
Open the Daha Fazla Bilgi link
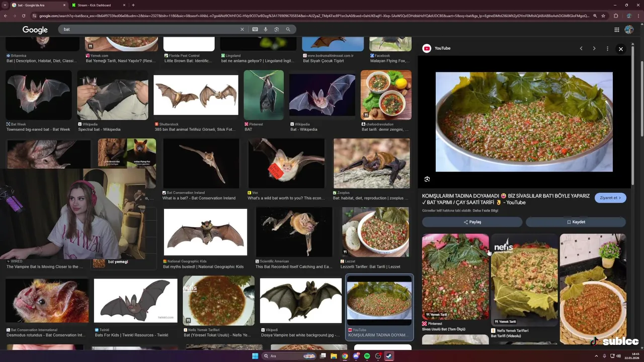(x=486, y=211)
